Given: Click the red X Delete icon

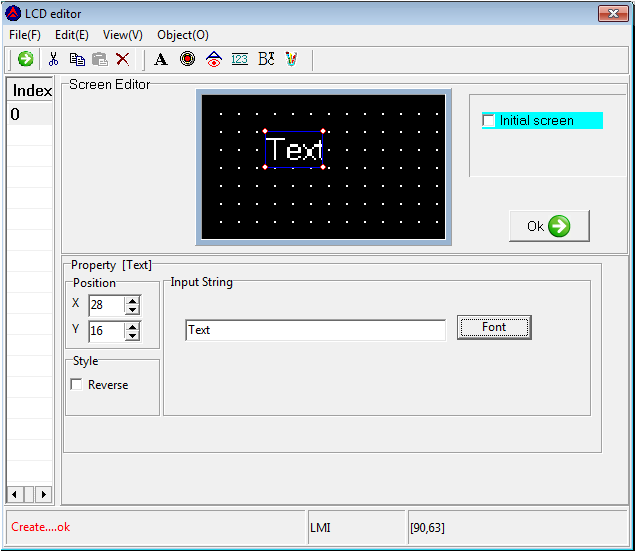Looking at the screenshot, I should pyautogui.click(x=123, y=59).
